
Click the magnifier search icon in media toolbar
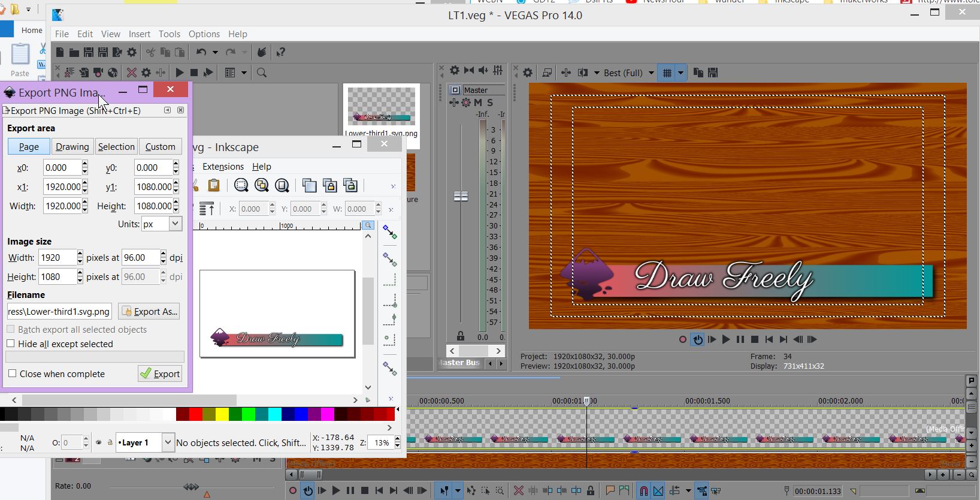(x=262, y=73)
